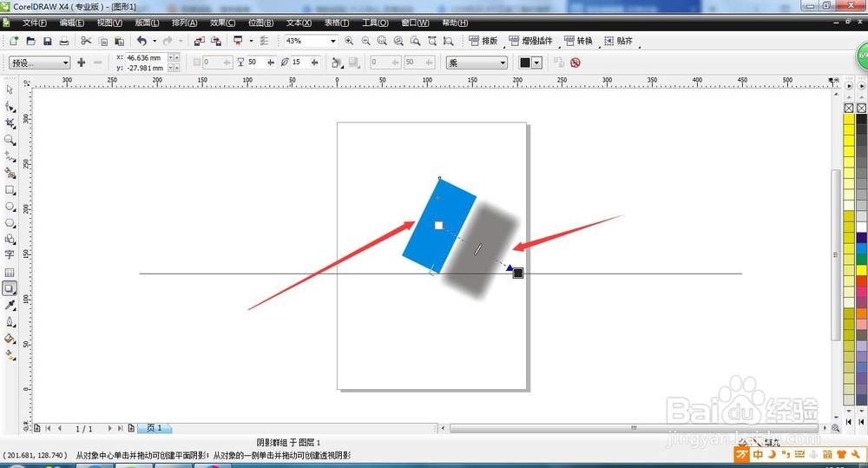Select the Polygon tool

[10, 222]
